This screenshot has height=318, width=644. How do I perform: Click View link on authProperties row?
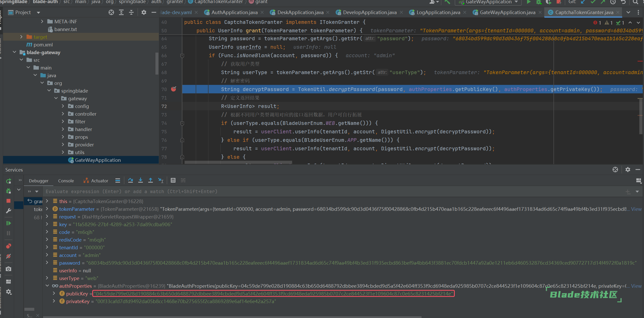tap(636, 286)
